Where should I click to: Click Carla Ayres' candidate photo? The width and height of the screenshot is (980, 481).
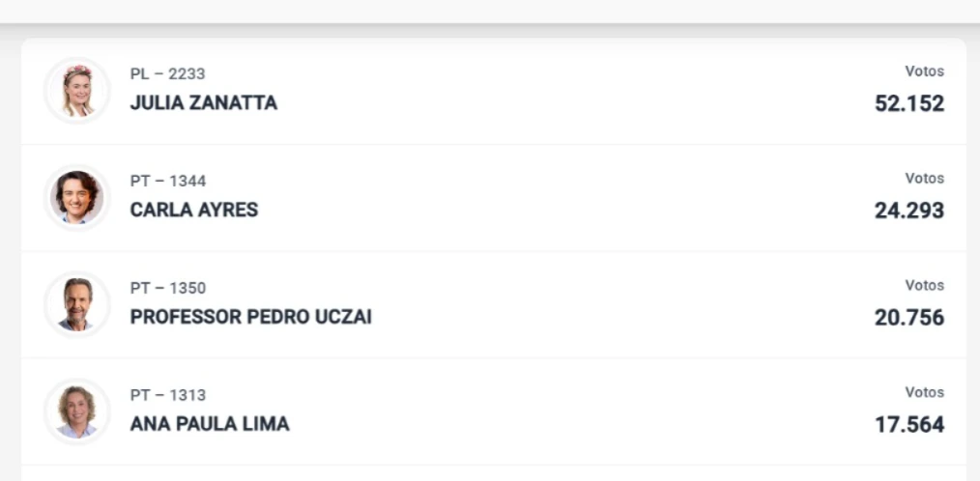point(77,197)
